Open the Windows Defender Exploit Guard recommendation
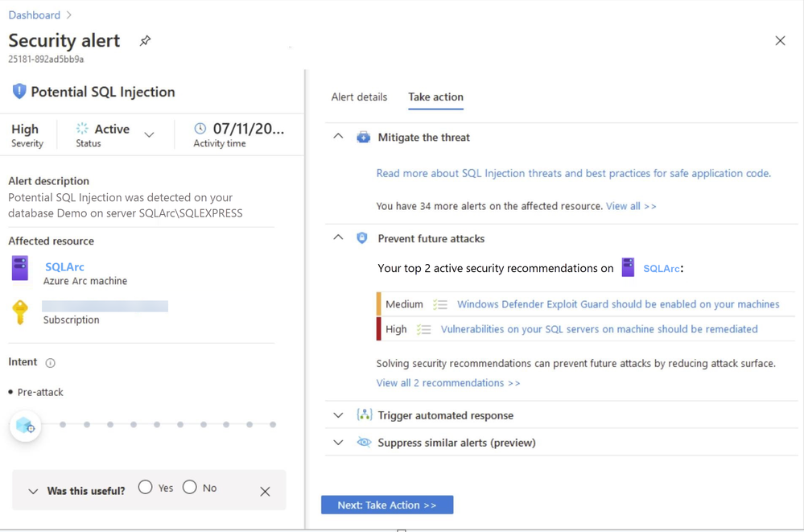804x532 pixels. click(618, 304)
